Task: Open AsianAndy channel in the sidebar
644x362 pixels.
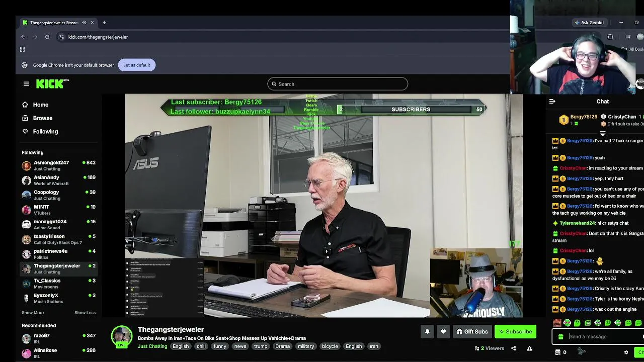Action: tap(58, 180)
